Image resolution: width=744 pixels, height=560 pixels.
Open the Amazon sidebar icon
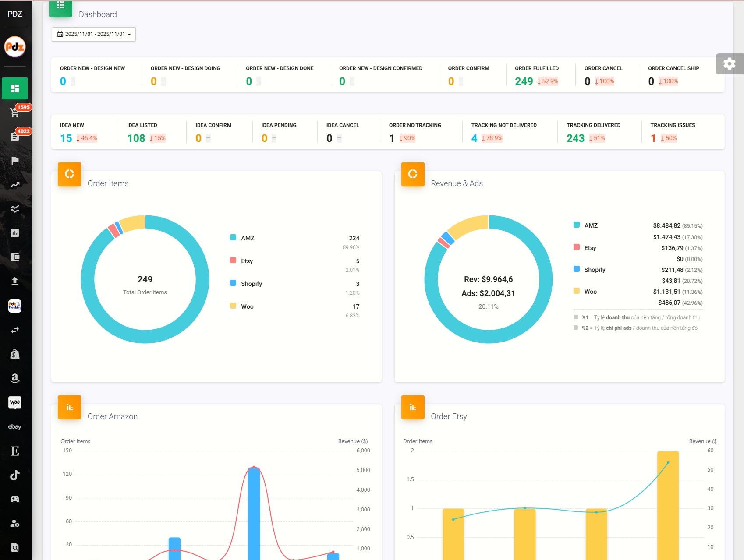click(x=15, y=378)
